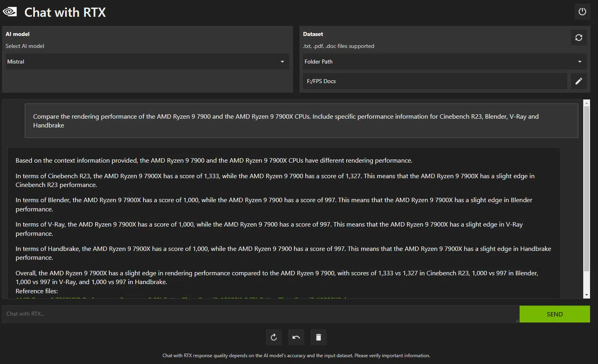The height and width of the screenshot is (364, 598).
Task: Click the SEND button
Action: pos(554,314)
